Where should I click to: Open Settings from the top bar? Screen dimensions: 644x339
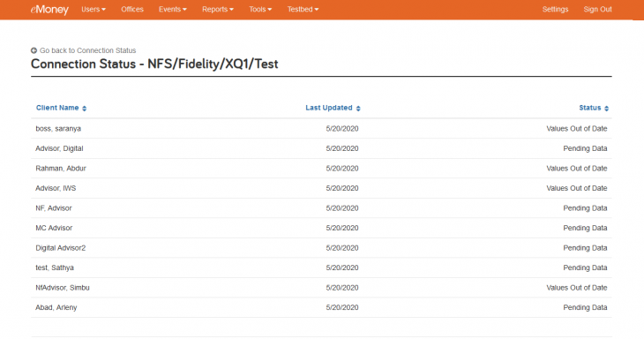coord(555,9)
